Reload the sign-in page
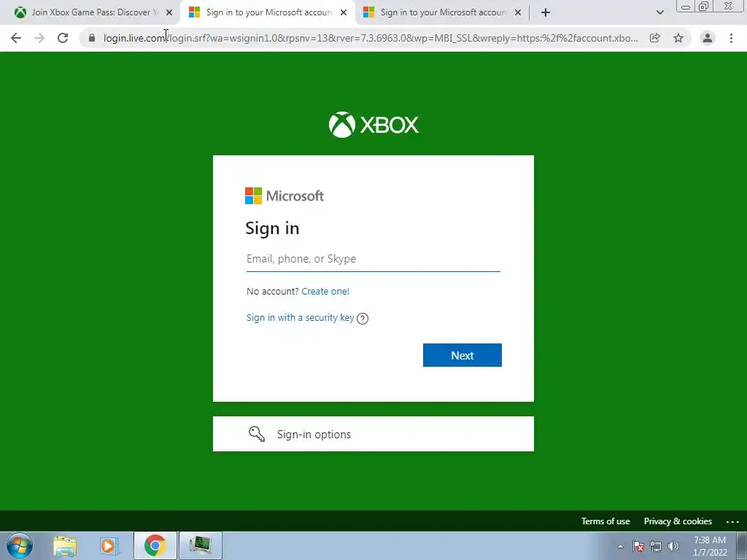 coord(63,38)
